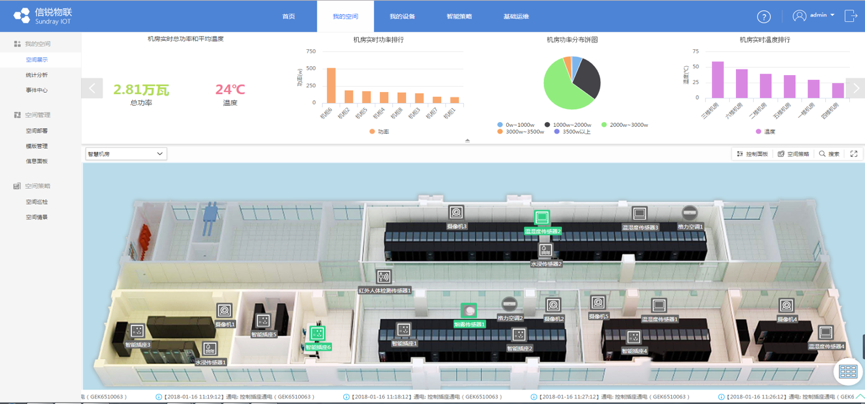Enter fullscreen view of the 3D map
The width and height of the screenshot is (865, 404).
coord(853,154)
